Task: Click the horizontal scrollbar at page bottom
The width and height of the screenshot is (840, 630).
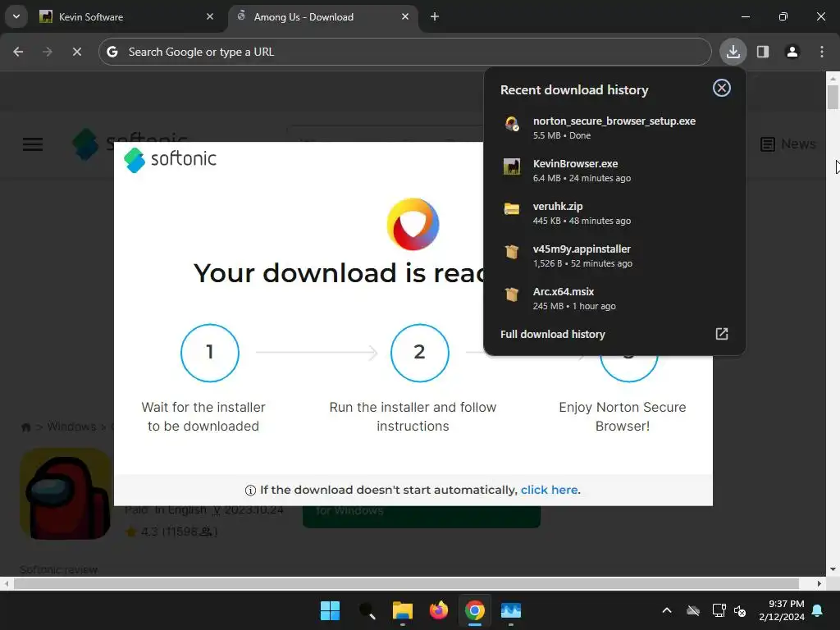Action: tap(407, 583)
